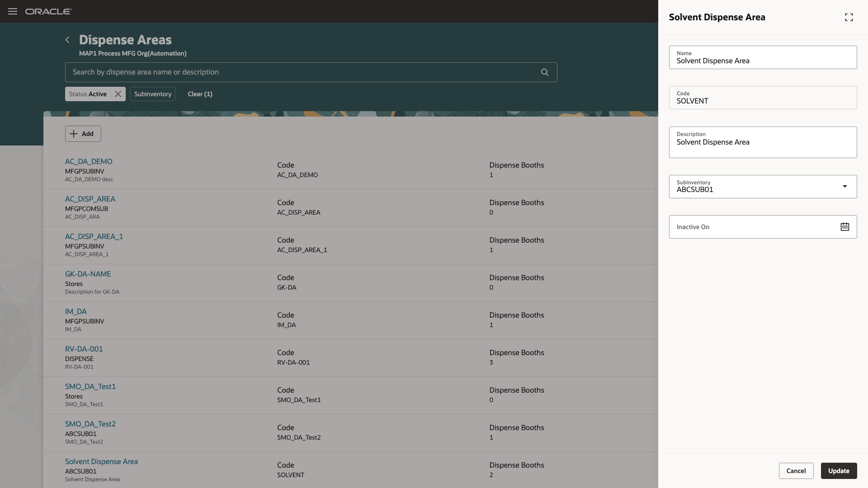Click the Dispense Areas page title
The height and width of the screenshot is (488, 868).
(x=125, y=40)
